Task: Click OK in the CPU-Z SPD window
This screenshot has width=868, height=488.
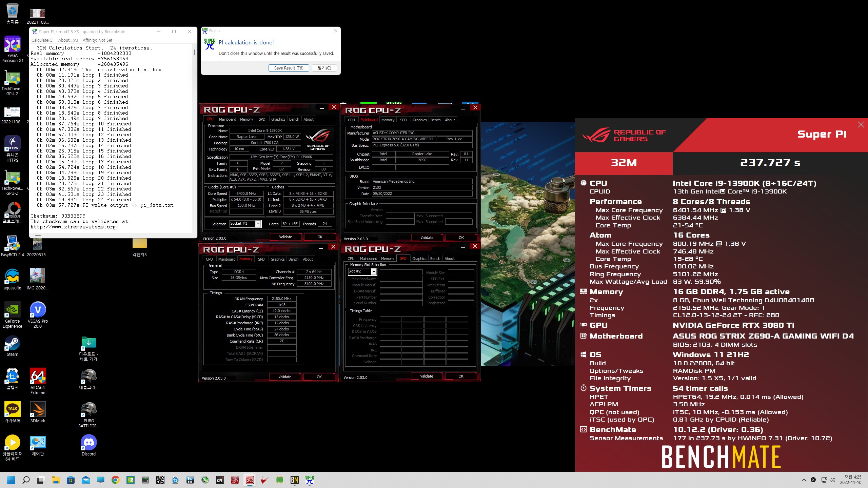Action: pyautogui.click(x=461, y=376)
